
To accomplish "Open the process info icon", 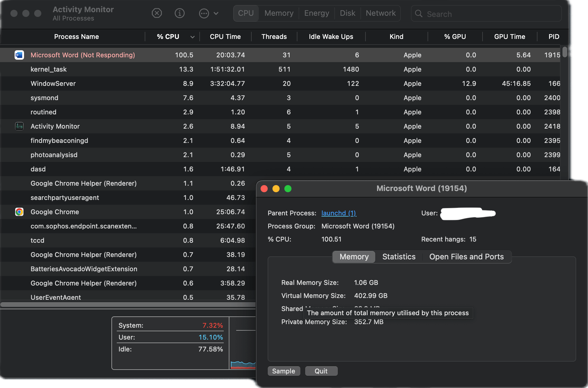I will [179, 13].
